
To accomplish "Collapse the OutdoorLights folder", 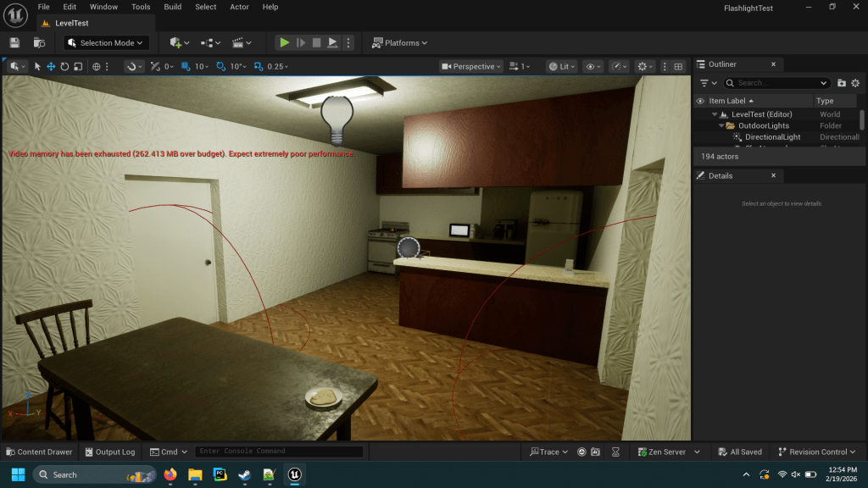I will [x=721, y=125].
